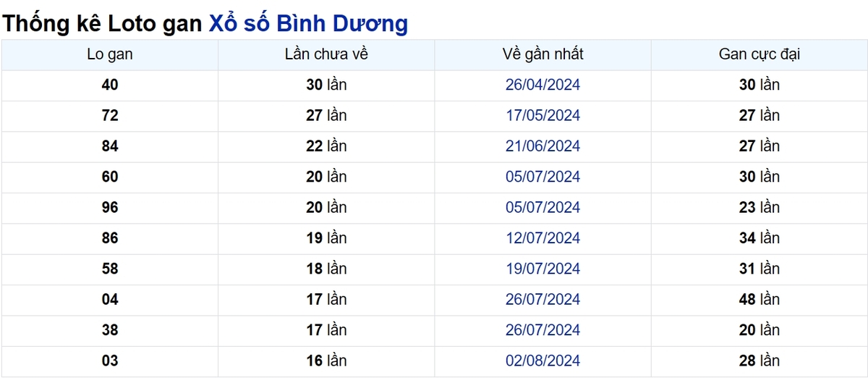Viewport: 868px width, 378px height.
Task: Click the 34 lần cell in row 86
Action: click(759, 238)
